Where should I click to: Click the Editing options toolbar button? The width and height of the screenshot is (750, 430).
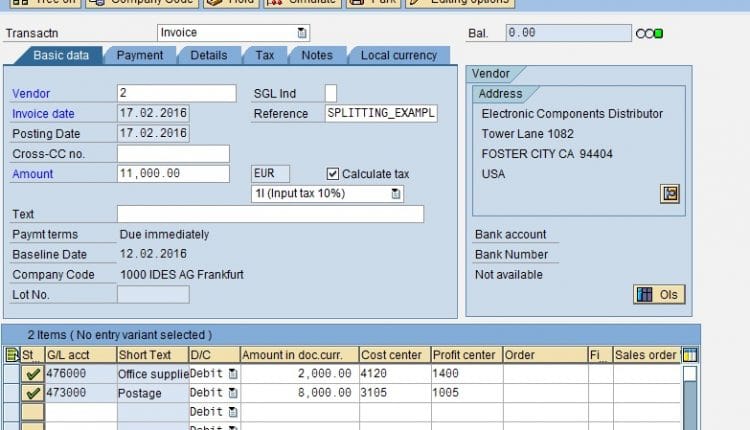[460, 2]
